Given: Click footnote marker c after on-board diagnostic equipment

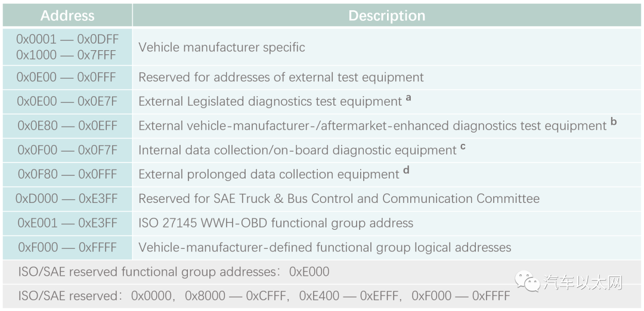Looking at the screenshot, I should (463, 147).
